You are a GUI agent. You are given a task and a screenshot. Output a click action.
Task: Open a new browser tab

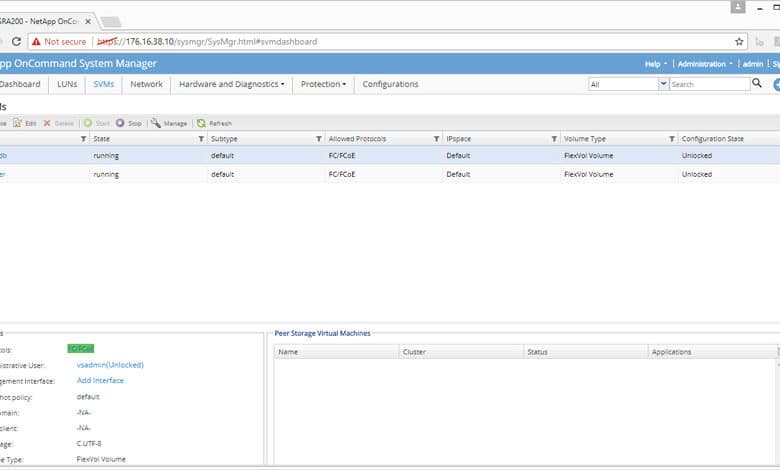[x=111, y=21]
